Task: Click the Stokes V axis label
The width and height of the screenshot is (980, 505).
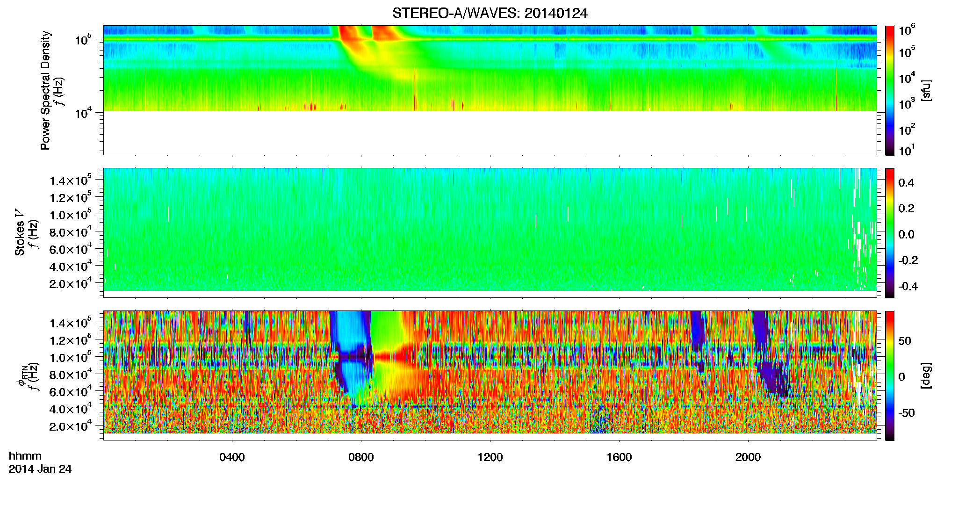Action: (x=20, y=232)
